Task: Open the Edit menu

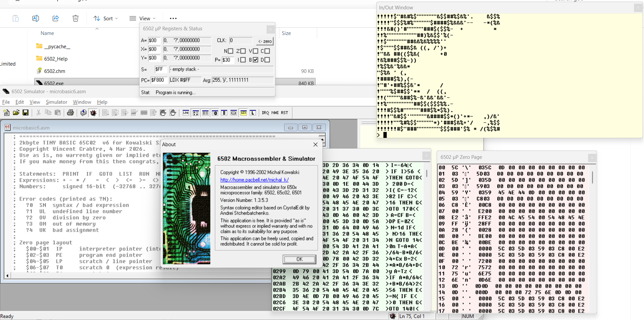Action: [x=20, y=102]
